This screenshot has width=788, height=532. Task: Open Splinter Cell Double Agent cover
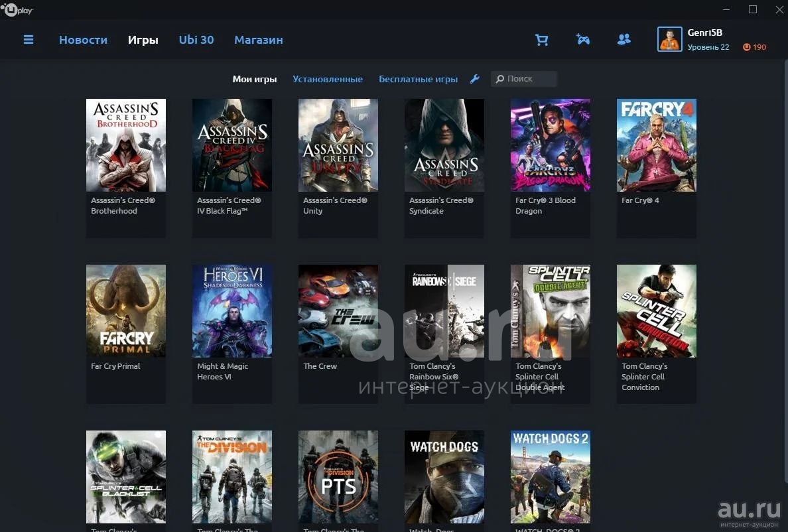coord(551,311)
